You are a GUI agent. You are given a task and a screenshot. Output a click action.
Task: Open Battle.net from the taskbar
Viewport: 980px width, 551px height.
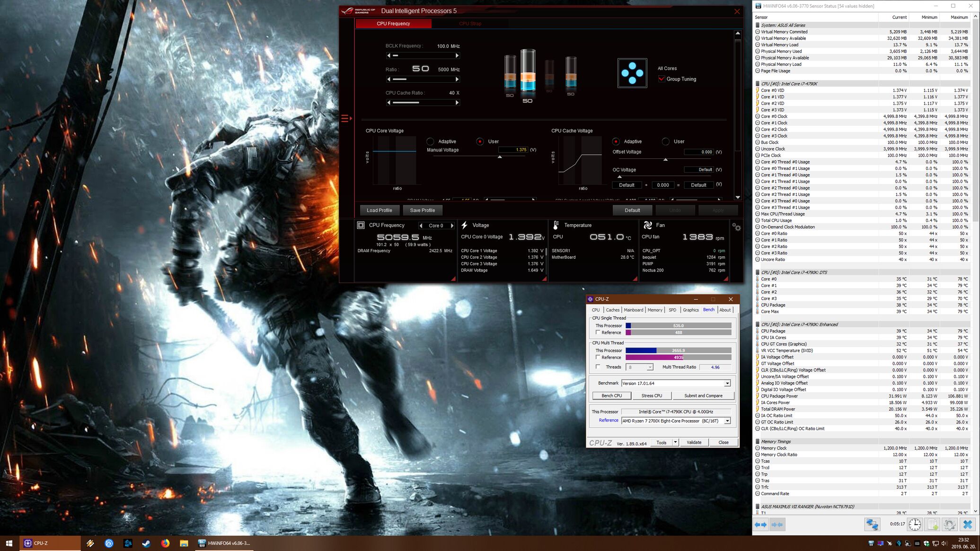coord(128,543)
